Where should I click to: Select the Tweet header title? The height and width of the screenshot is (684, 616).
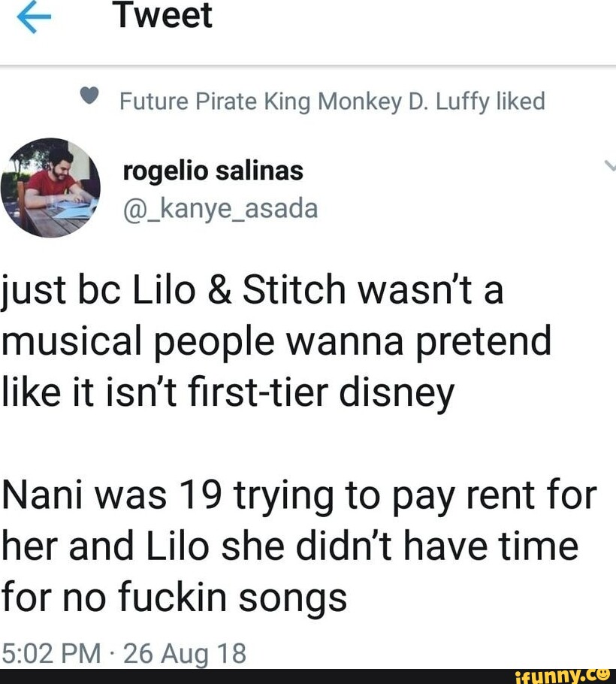pos(162,15)
